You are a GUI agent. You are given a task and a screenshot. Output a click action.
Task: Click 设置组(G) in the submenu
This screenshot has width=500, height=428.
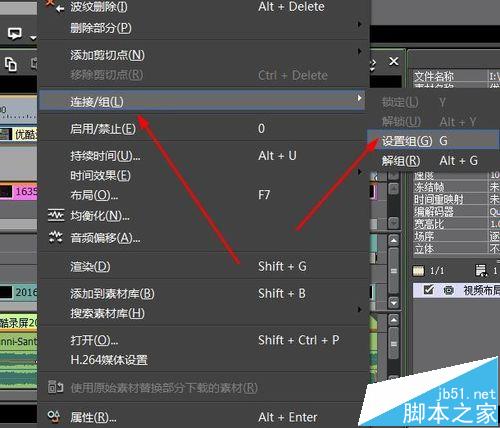433,141
